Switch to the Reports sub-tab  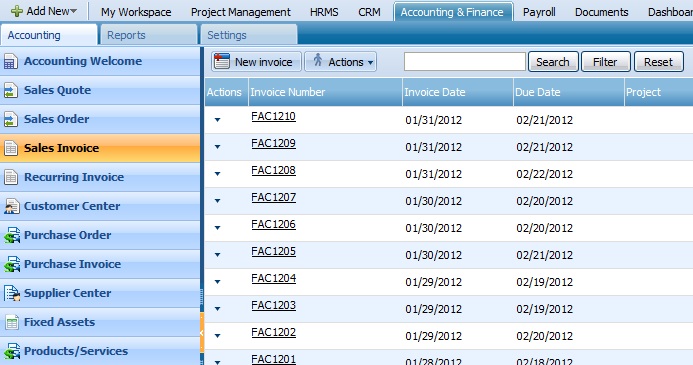coord(149,35)
